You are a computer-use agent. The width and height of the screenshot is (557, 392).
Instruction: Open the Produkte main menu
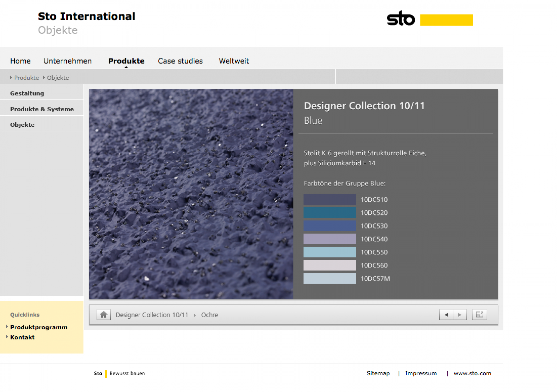[126, 61]
